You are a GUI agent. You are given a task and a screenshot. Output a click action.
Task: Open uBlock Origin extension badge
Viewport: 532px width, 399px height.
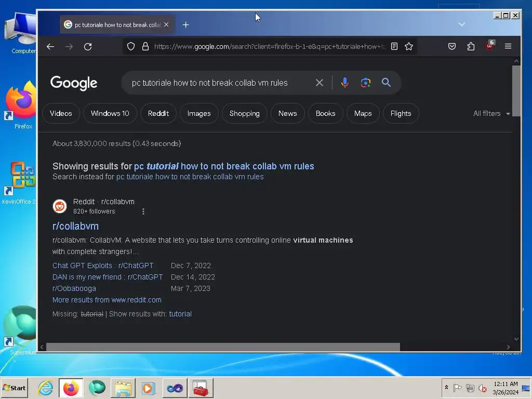(x=489, y=46)
